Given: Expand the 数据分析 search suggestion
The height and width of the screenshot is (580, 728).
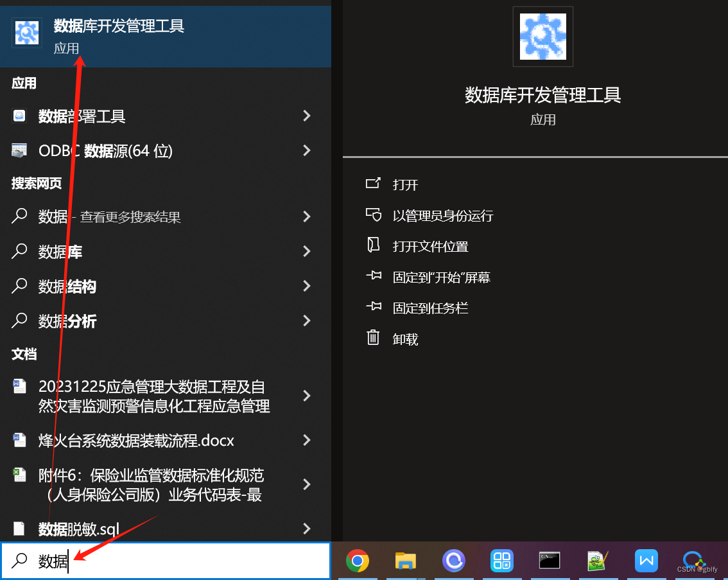Looking at the screenshot, I should pyautogui.click(x=307, y=321).
